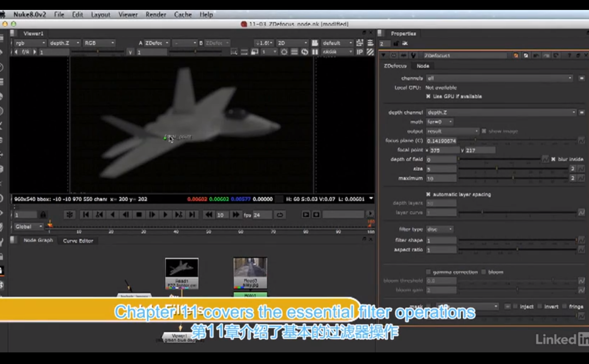Go to the first frame
This screenshot has height=364, width=589.
pyautogui.click(x=86, y=215)
